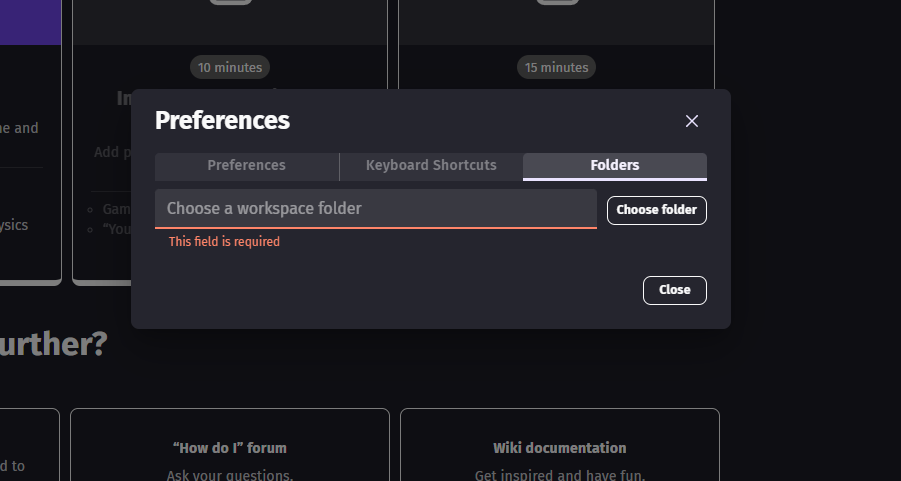This screenshot has height=481, width=901.
Task: Switch to the Preferences tab
Action: coord(247,166)
